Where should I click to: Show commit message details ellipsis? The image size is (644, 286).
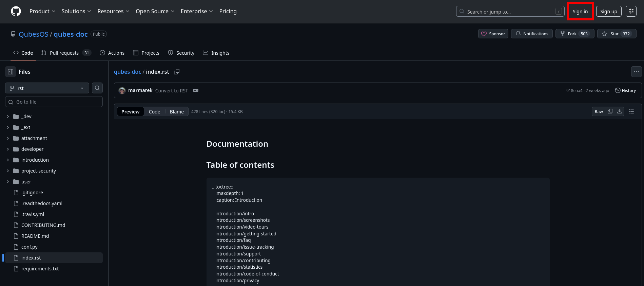pos(196,90)
